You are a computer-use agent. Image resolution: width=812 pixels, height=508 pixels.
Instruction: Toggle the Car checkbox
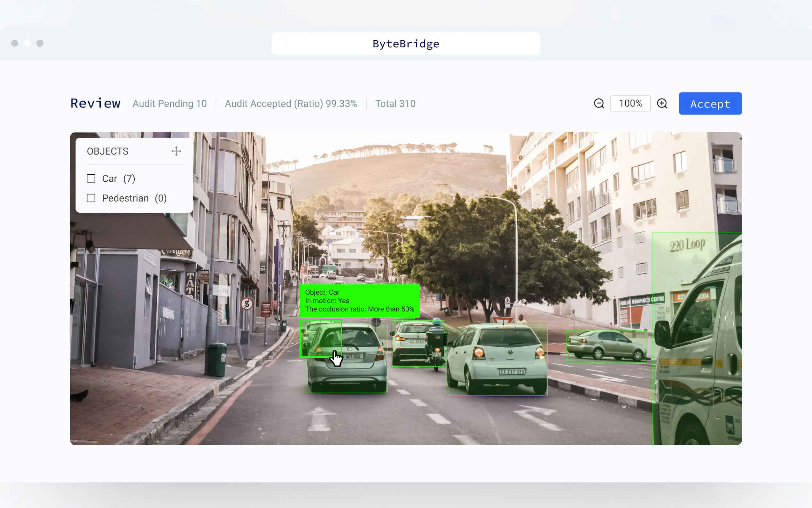coord(91,179)
